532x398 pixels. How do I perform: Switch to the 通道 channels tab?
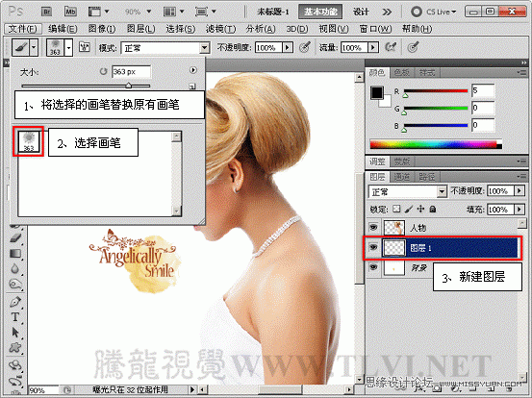tap(402, 177)
